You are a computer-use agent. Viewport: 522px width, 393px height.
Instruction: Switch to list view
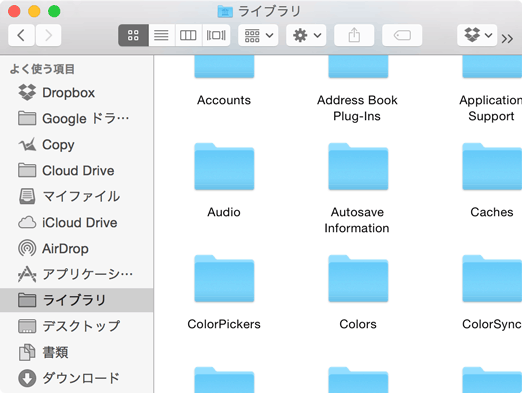(161, 35)
